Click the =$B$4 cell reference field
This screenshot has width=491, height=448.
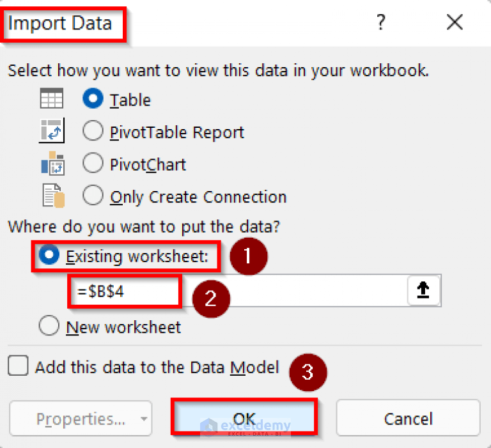(254, 291)
